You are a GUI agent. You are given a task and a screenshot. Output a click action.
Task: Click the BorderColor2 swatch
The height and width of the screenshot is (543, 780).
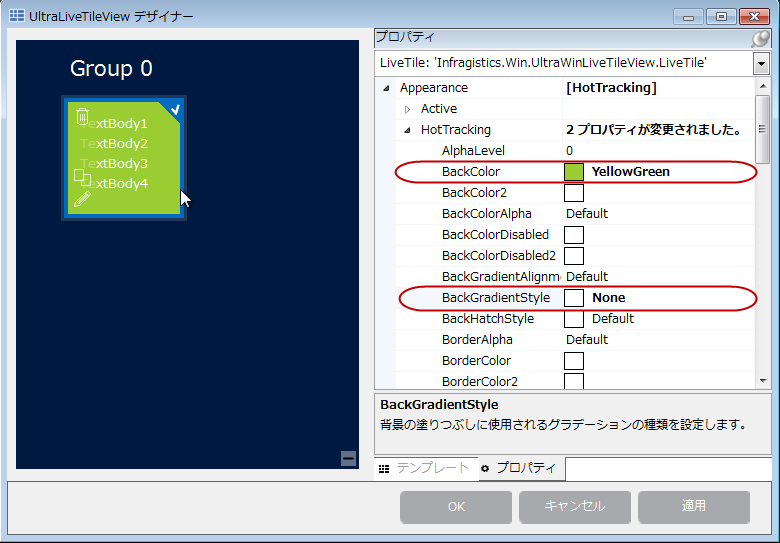(x=574, y=381)
